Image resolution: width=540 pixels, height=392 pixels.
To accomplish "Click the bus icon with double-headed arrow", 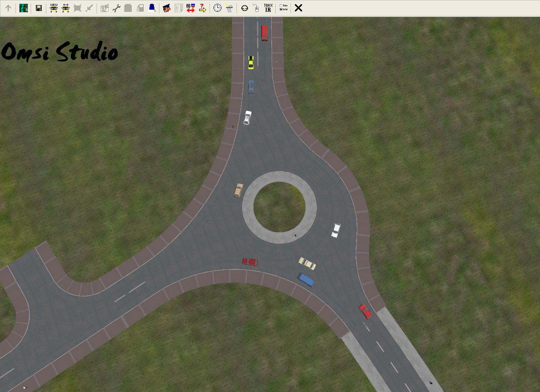I will pyautogui.click(x=65, y=8).
